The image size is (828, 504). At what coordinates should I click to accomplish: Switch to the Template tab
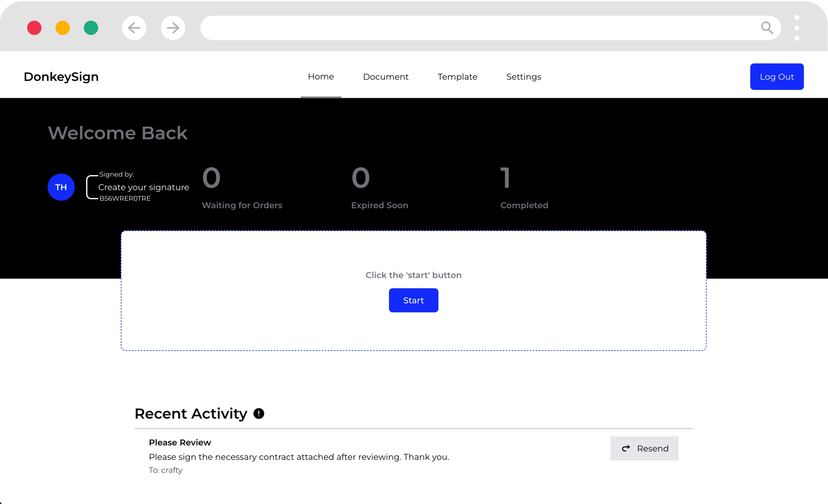pyautogui.click(x=457, y=77)
